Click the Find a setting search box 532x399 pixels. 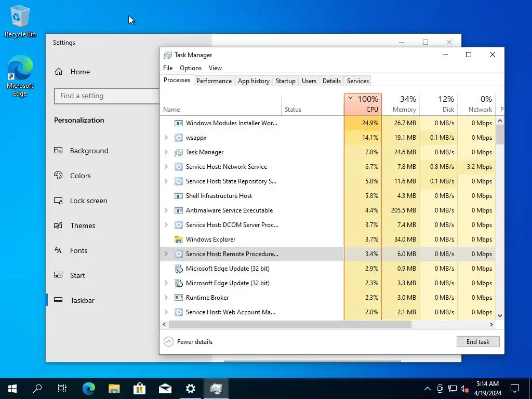point(107,96)
